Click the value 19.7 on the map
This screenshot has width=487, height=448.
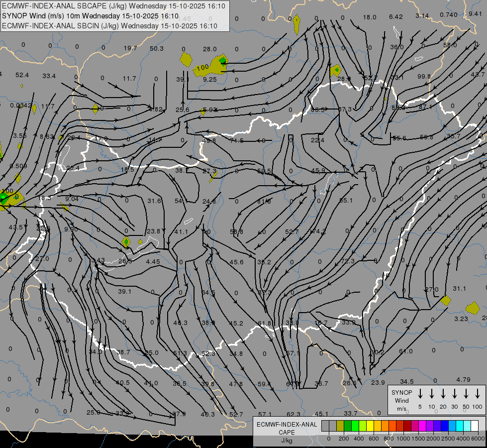[x=130, y=48]
